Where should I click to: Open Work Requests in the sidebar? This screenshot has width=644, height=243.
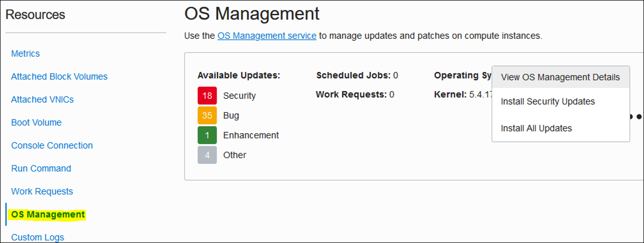point(42,191)
